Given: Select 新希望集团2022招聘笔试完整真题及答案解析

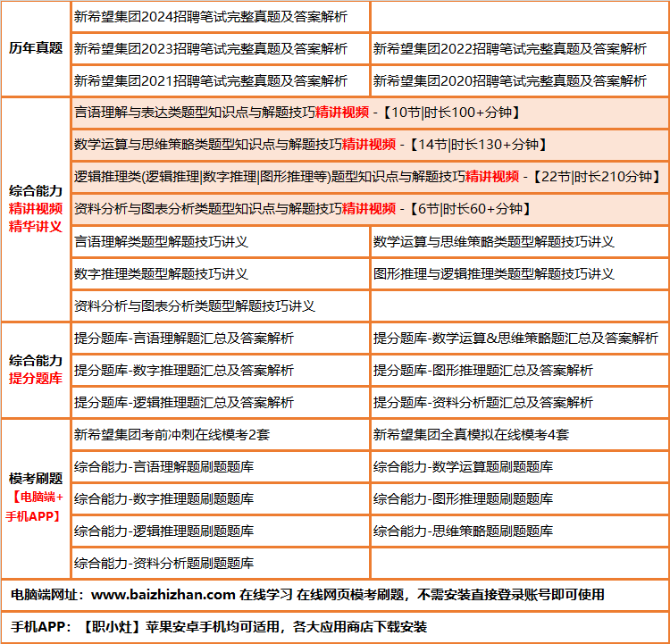Looking at the screenshot, I should click(520, 49).
